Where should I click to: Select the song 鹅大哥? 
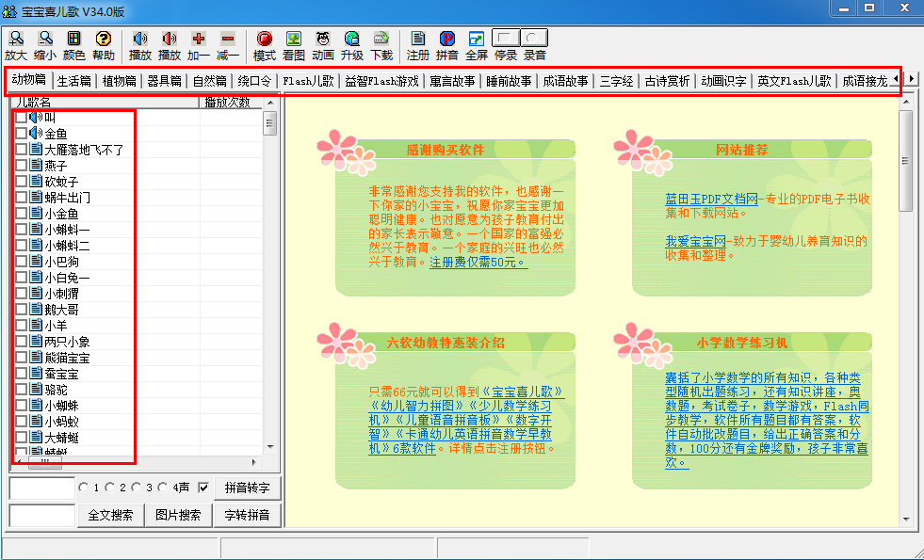coord(61,309)
